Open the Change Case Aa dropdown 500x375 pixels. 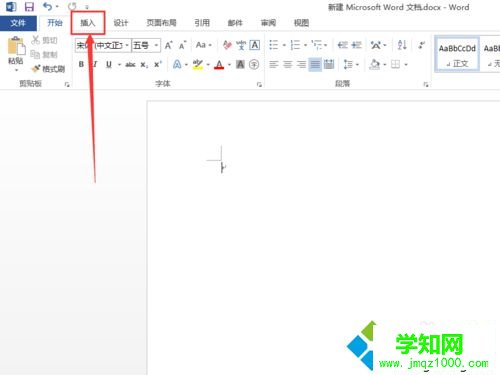(203, 45)
